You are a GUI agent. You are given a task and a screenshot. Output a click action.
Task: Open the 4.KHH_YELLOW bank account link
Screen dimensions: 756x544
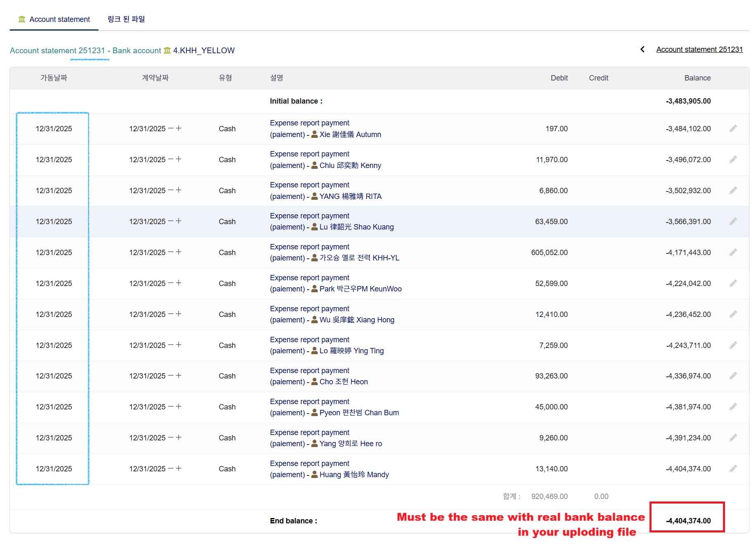click(x=204, y=50)
